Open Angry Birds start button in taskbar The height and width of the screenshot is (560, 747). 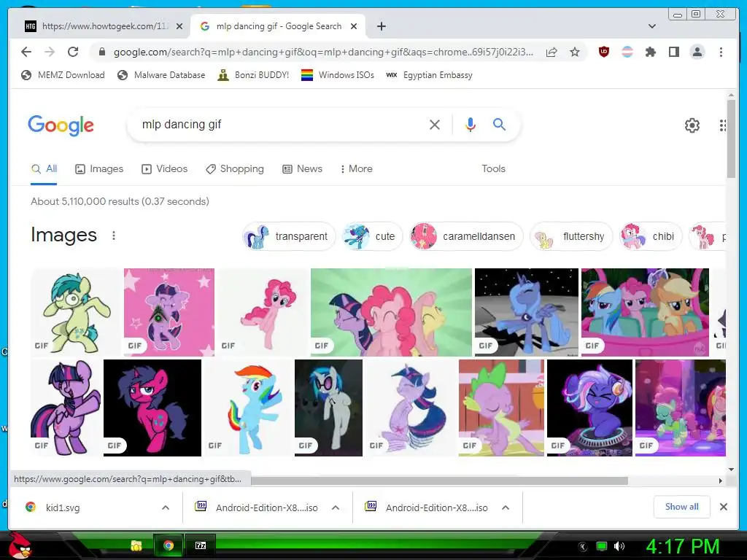20,545
